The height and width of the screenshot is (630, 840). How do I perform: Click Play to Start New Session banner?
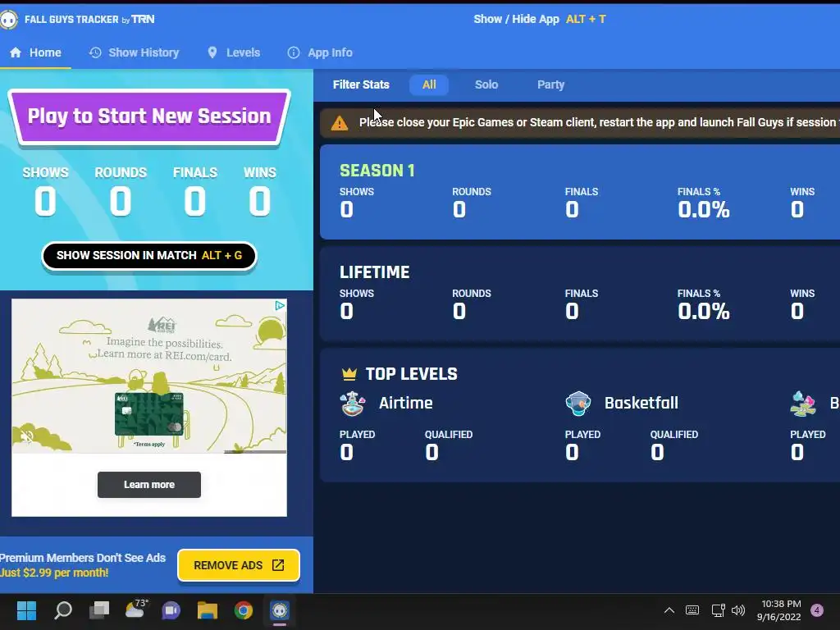pyautogui.click(x=149, y=116)
